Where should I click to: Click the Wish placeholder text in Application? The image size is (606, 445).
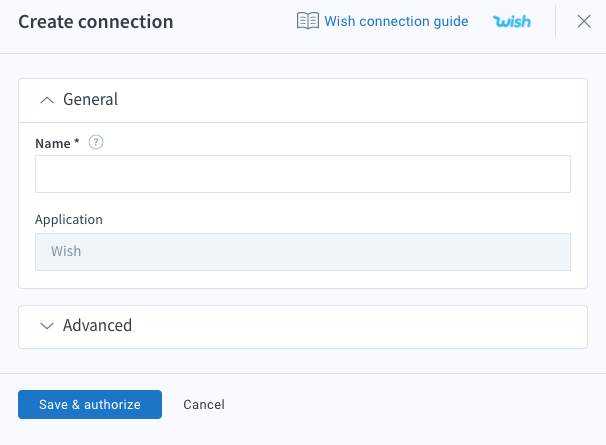click(66, 251)
